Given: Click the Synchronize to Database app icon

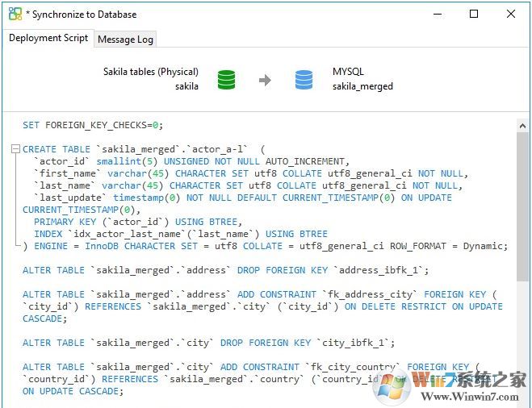Looking at the screenshot, I should point(15,14).
